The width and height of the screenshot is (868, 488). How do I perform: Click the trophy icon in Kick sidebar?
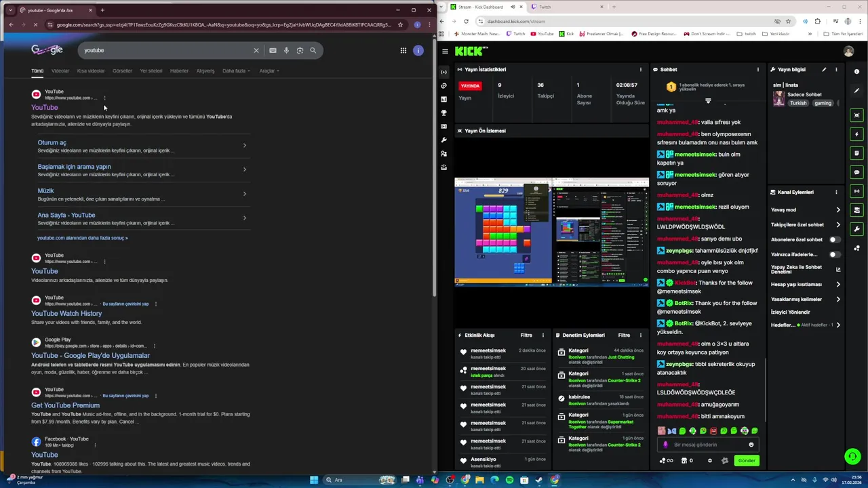(443, 113)
